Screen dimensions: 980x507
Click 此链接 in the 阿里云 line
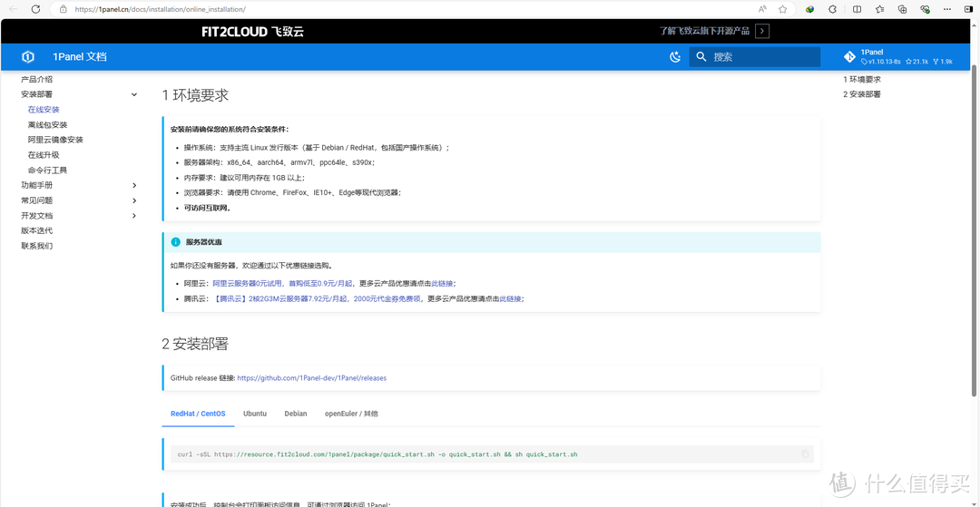[x=442, y=283]
